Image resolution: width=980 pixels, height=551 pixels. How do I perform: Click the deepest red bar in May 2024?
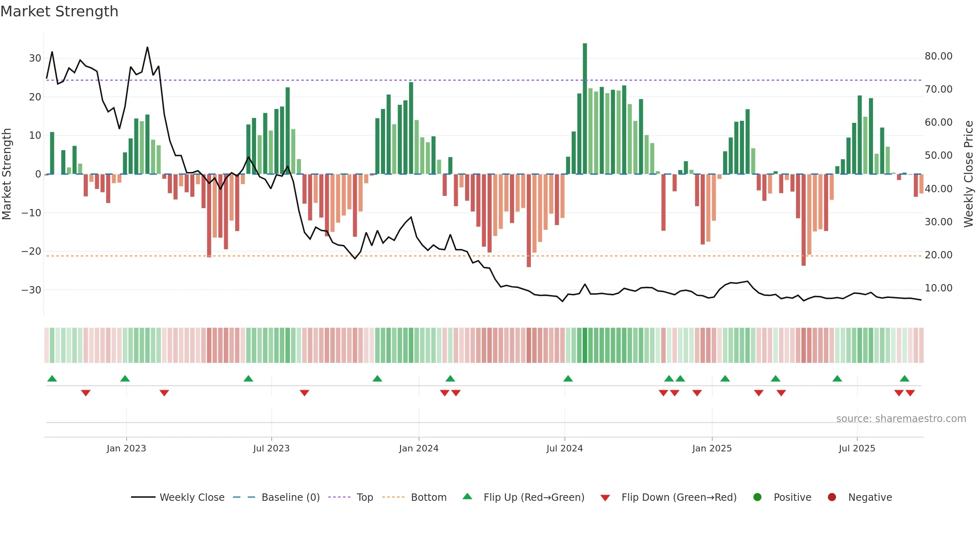[x=529, y=220]
